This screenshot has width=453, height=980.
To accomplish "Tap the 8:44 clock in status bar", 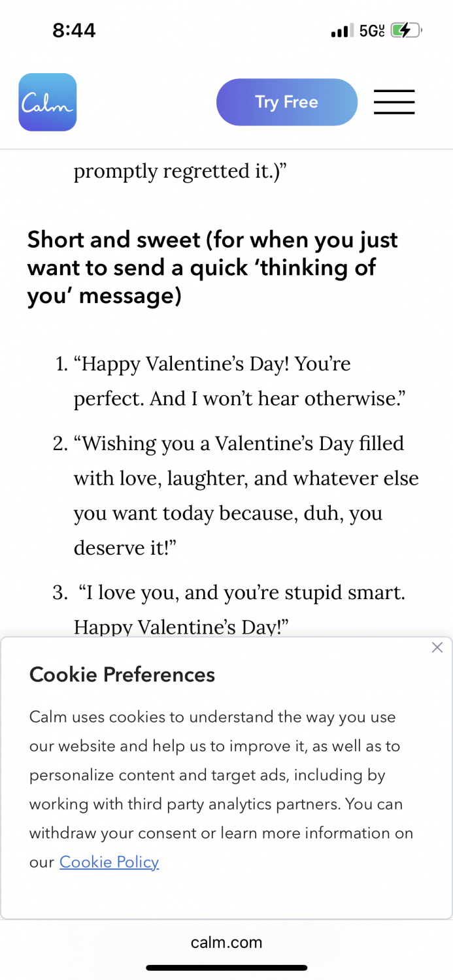I will coord(75,30).
